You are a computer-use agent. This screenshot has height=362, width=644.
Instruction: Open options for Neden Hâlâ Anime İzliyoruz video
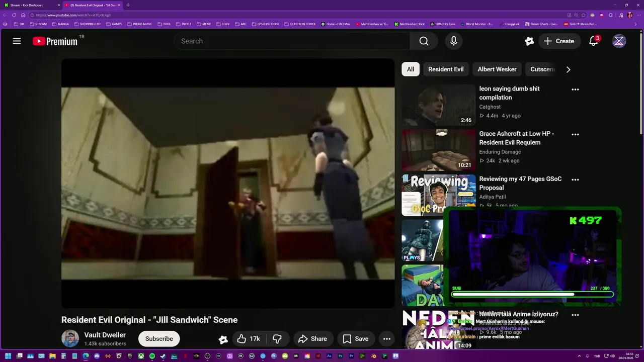(575, 315)
